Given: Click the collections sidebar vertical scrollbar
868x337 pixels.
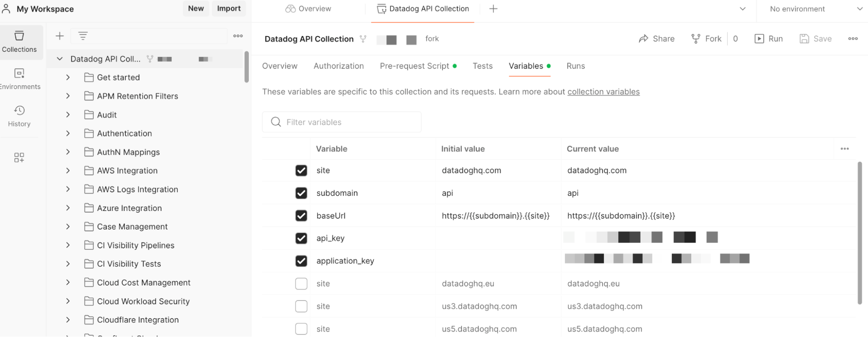Looking at the screenshot, I should [x=247, y=67].
